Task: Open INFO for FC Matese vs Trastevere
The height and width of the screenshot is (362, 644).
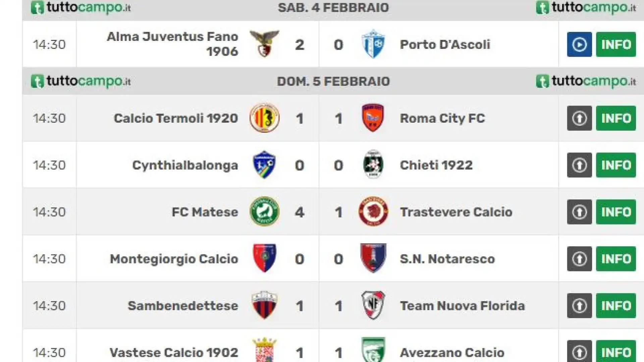Action: pyautogui.click(x=616, y=212)
